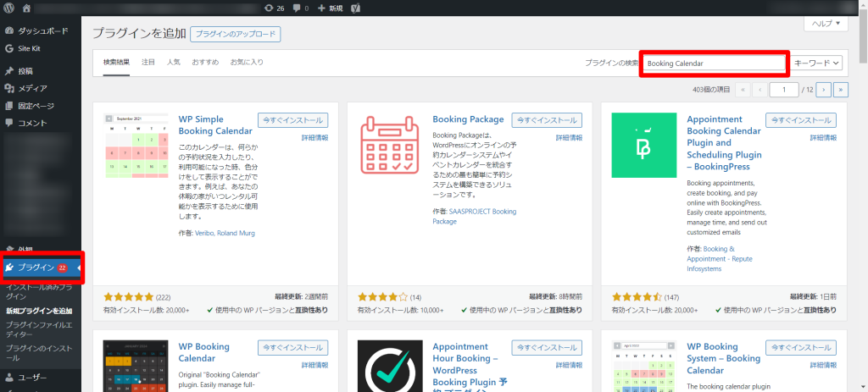Image resolution: width=868 pixels, height=392 pixels.
Task: View 詳細情報 for BookingPress
Action: (823, 137)
